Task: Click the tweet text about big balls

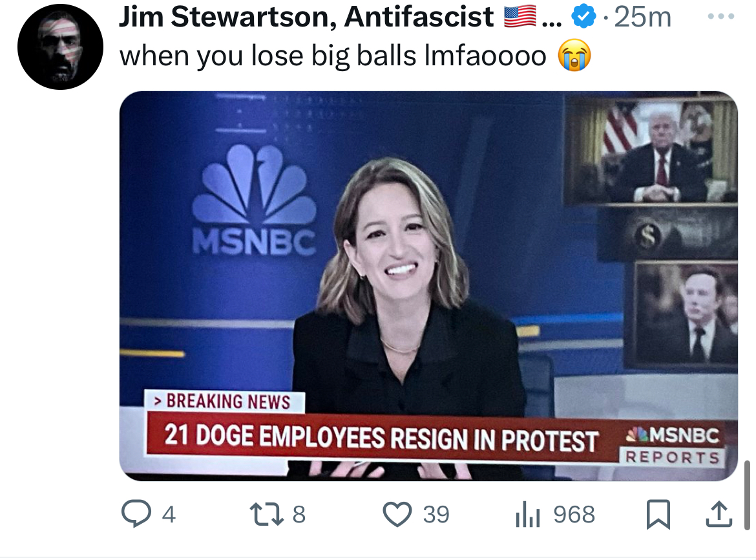Action: pos(333,56)
